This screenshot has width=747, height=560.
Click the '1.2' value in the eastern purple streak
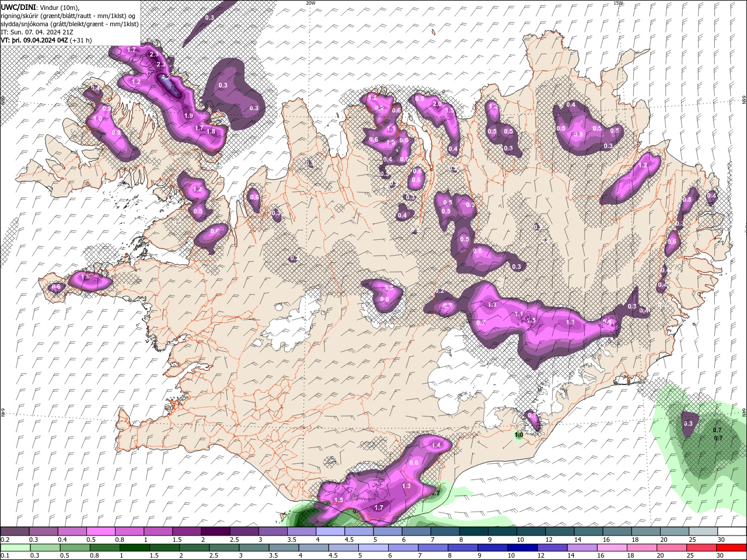(x=643, y=166)
